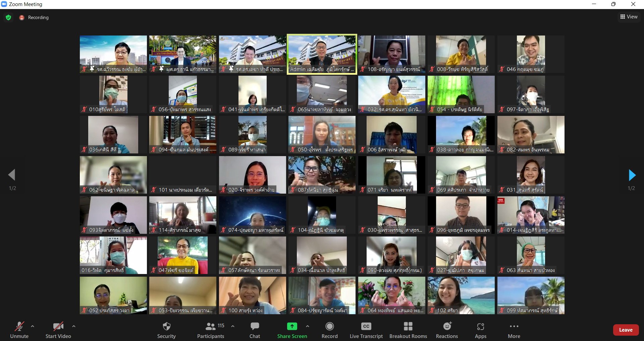Select 087 participant video tile
The image size is (644, 341).
point(322,175)
